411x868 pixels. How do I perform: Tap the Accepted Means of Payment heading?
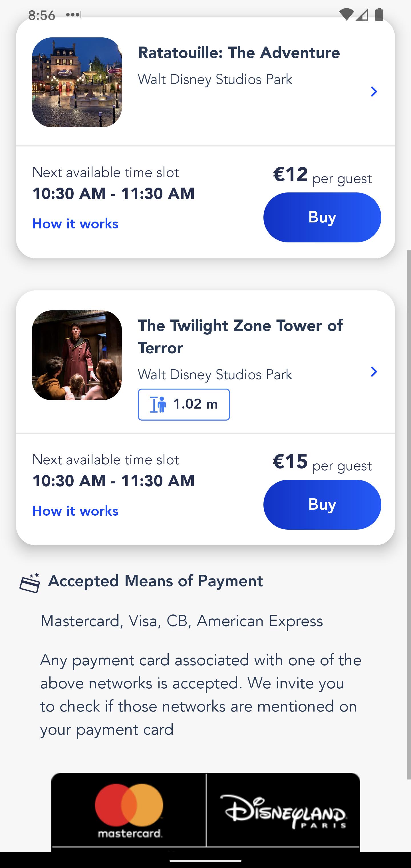click(155, 581)
